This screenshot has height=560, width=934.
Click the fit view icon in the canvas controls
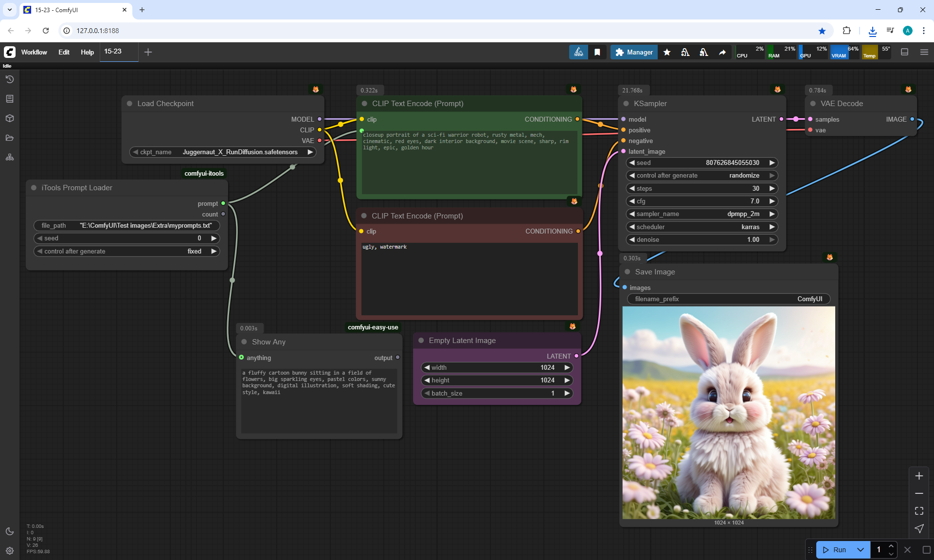pyautogui.click(x=919, y=511)
